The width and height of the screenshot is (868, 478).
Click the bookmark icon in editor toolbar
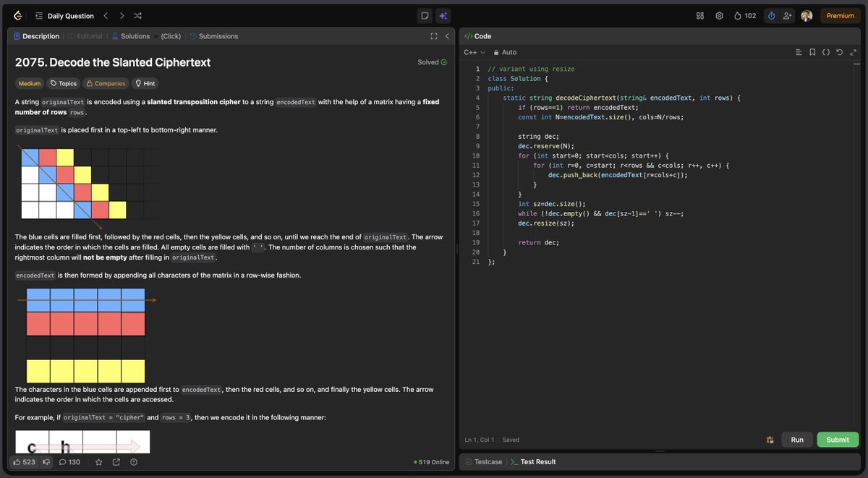point(813,52)
